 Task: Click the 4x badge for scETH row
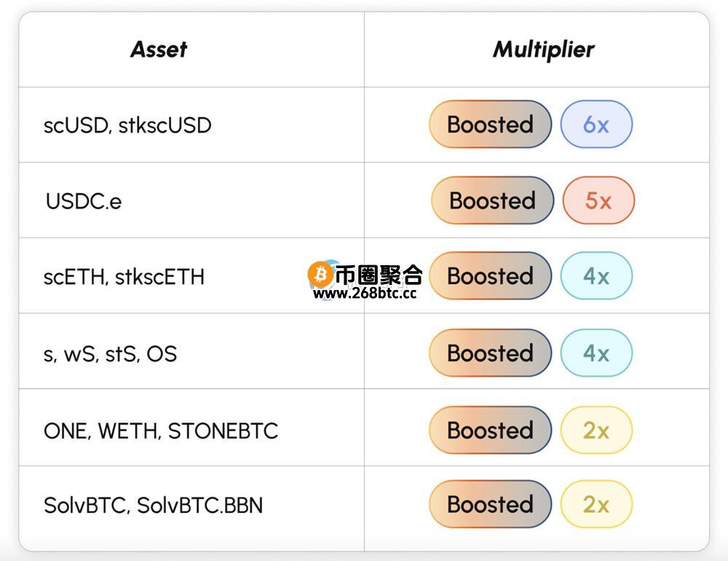(596, 275)
